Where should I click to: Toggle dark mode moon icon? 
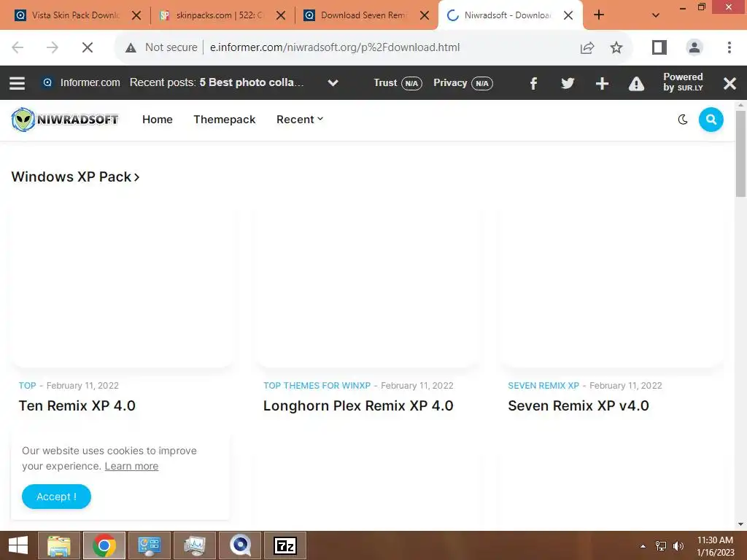coord(683,120)
